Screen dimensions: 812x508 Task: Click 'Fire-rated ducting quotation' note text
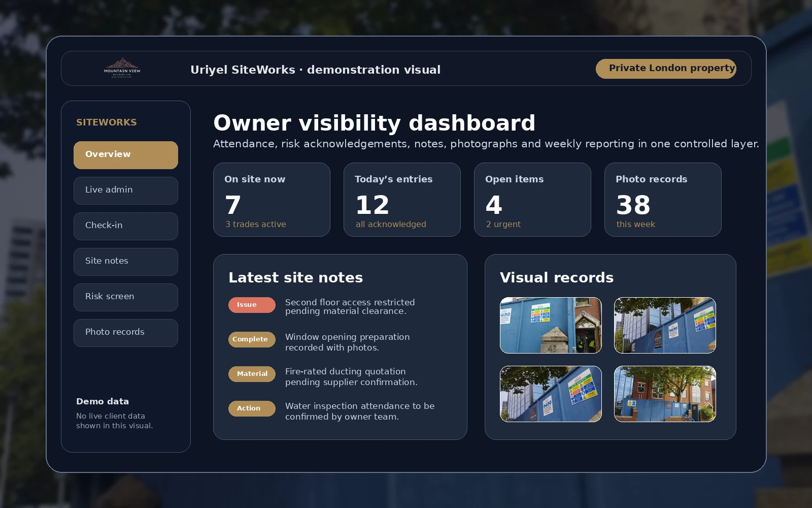coord(351,376)
